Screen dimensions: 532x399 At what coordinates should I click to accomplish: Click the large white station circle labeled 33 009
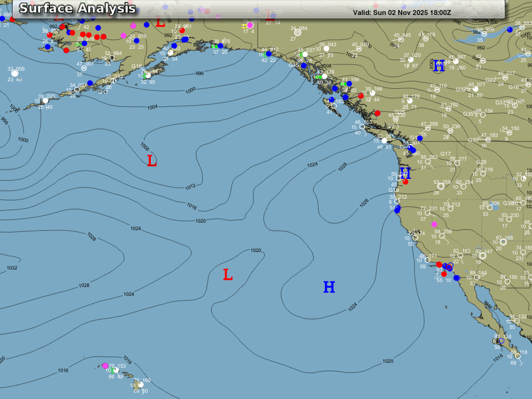14,74
